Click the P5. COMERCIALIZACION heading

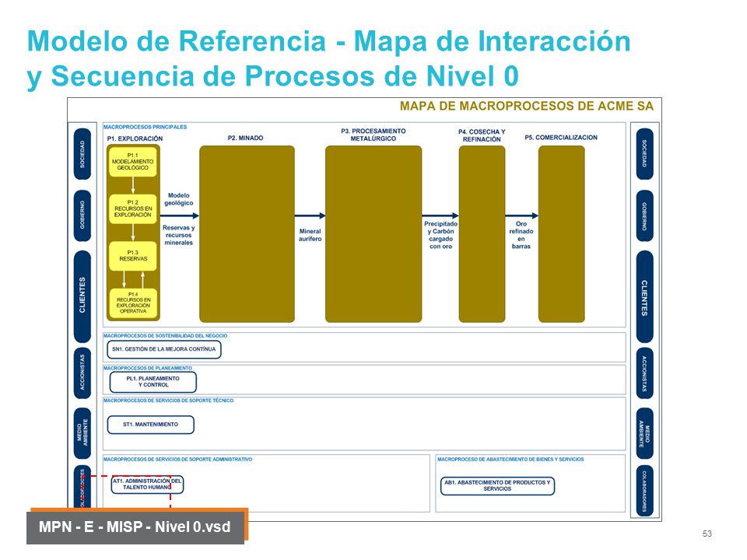point(561,137)
